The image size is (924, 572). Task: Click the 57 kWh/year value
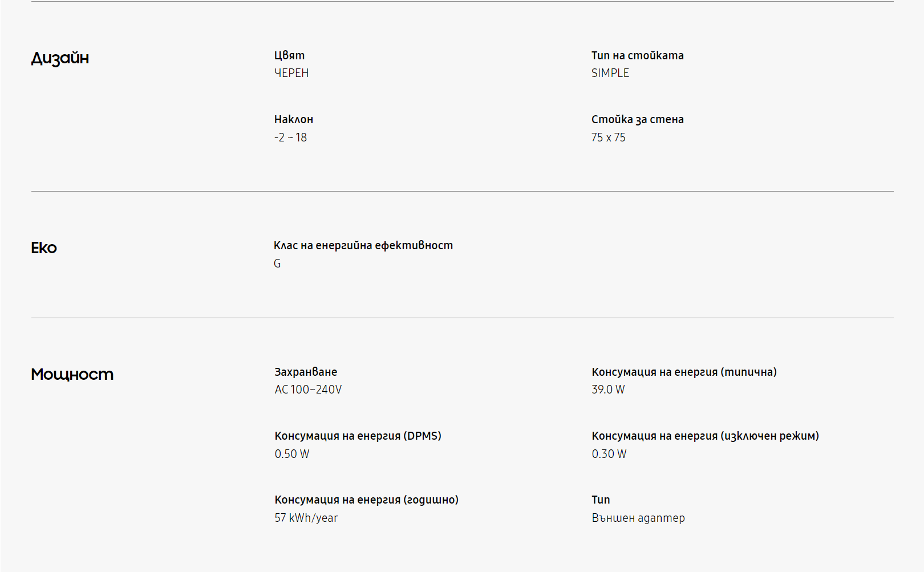pos(306,518)
